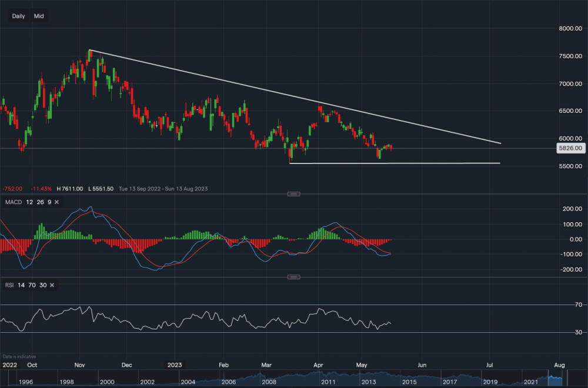Image resolution: width=588 pixels, height=388 pixels.
Task: Open the Daily timeframe selector
Action: (18, 16)
